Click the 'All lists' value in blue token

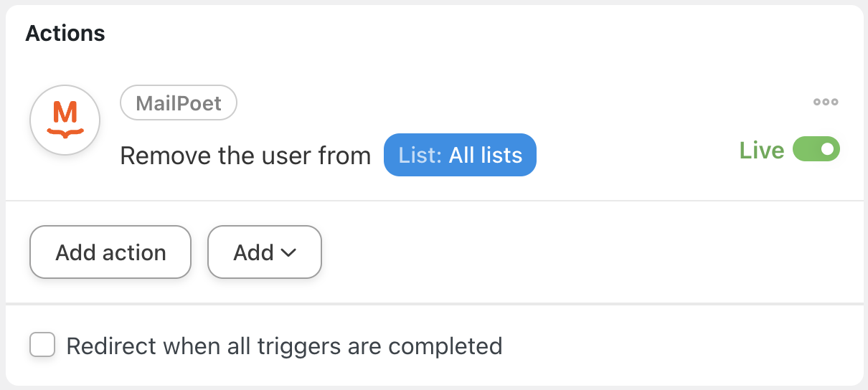[486, 155]
